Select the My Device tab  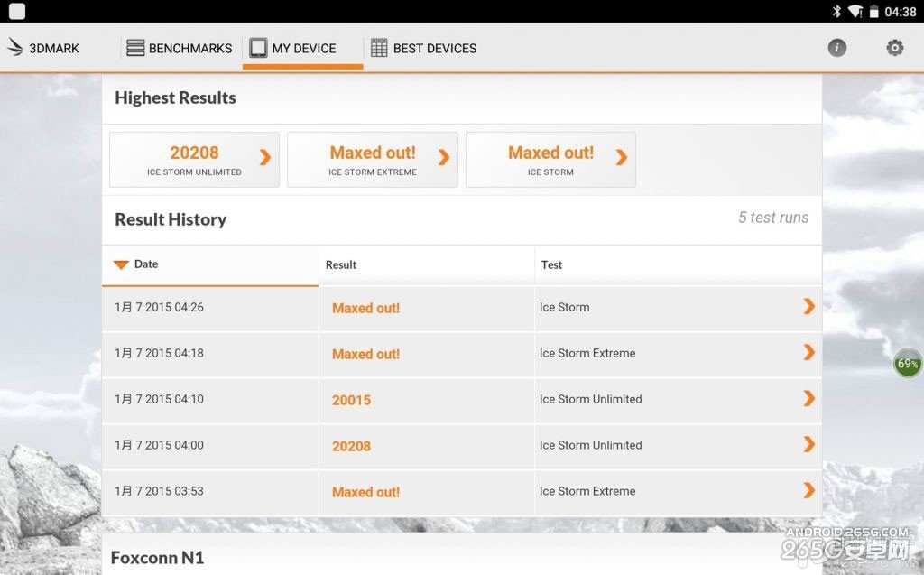(x=293, y=48)
